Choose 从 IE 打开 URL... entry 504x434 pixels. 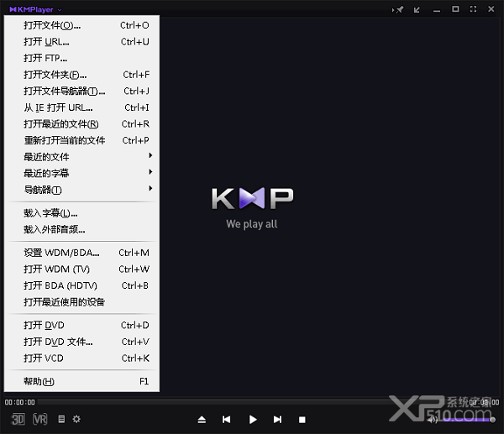81,107
